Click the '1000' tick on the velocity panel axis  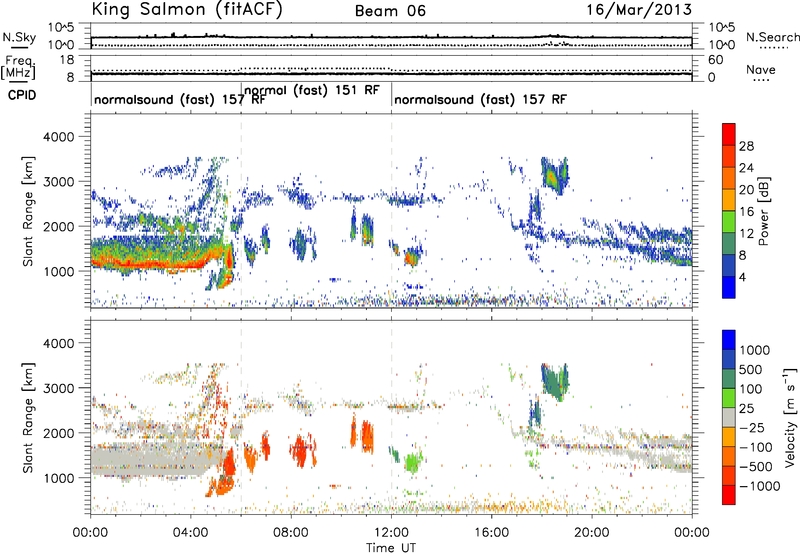click(x=58, y=478)
